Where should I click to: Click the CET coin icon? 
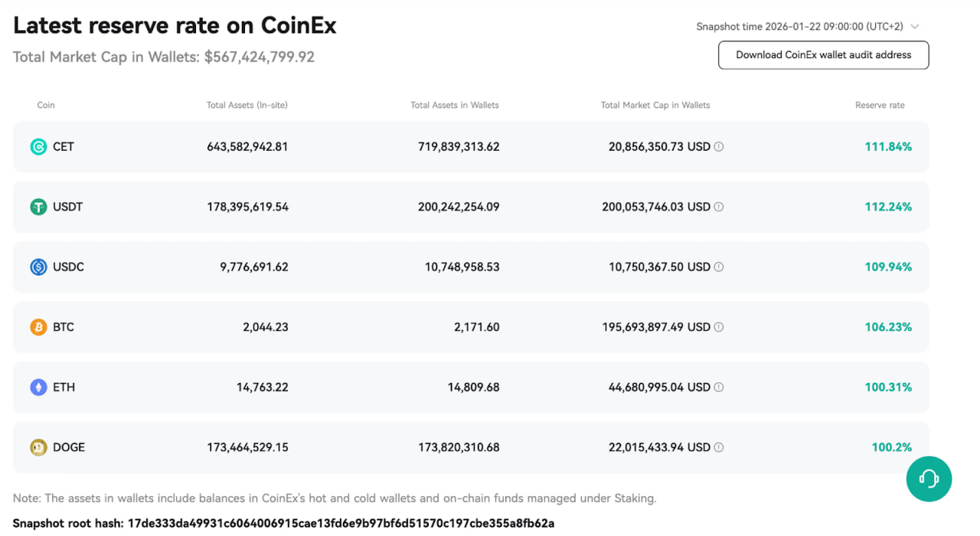tap(38, 146)
